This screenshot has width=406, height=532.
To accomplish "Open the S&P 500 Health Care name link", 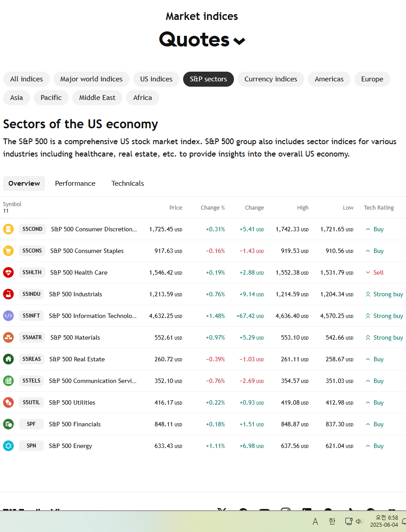I will tap(79, 272).
